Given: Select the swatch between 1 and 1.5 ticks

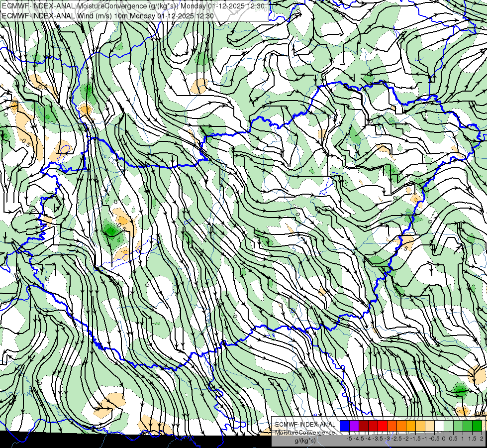Looking at the screenshot, I should [x=468, y=426].
